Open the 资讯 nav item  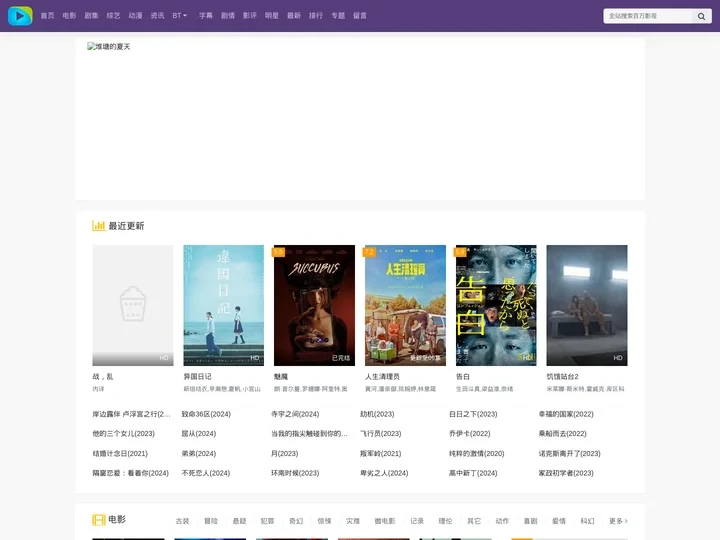pos(158,16)
